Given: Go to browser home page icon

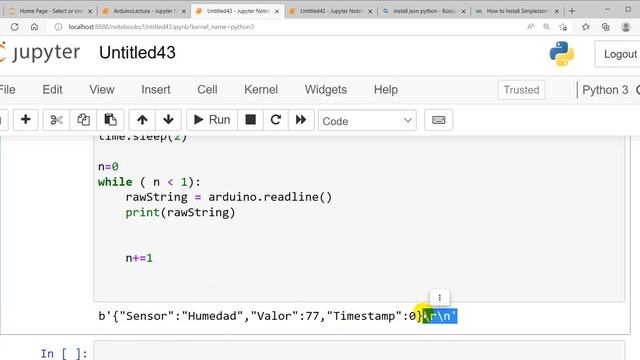Looking at the screenshot, I should coord(34,27).
